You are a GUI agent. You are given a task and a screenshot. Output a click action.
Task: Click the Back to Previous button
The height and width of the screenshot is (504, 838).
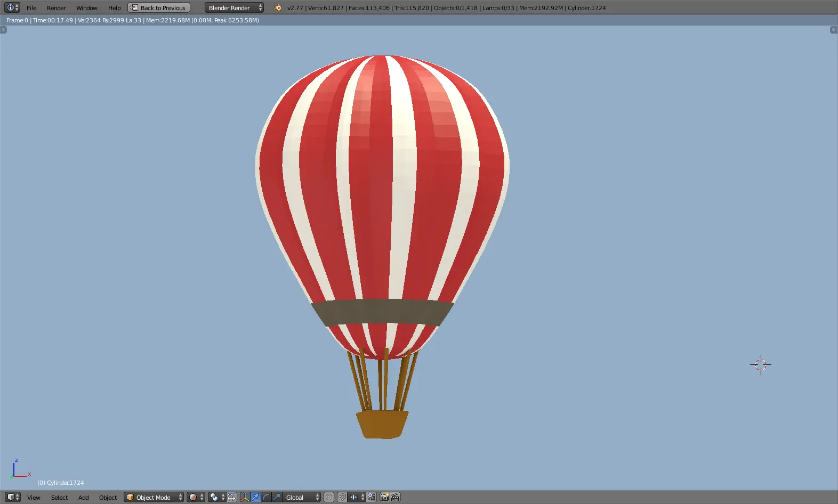(x=159, y=7)
